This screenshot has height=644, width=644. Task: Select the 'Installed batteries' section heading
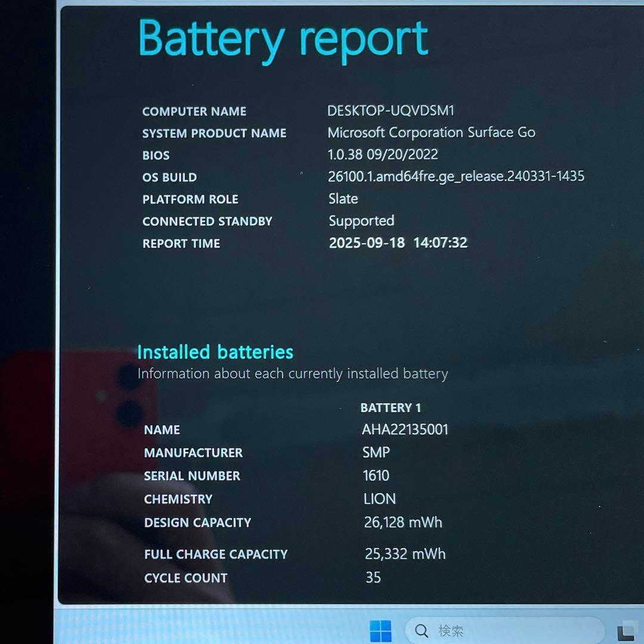[215, 352]
